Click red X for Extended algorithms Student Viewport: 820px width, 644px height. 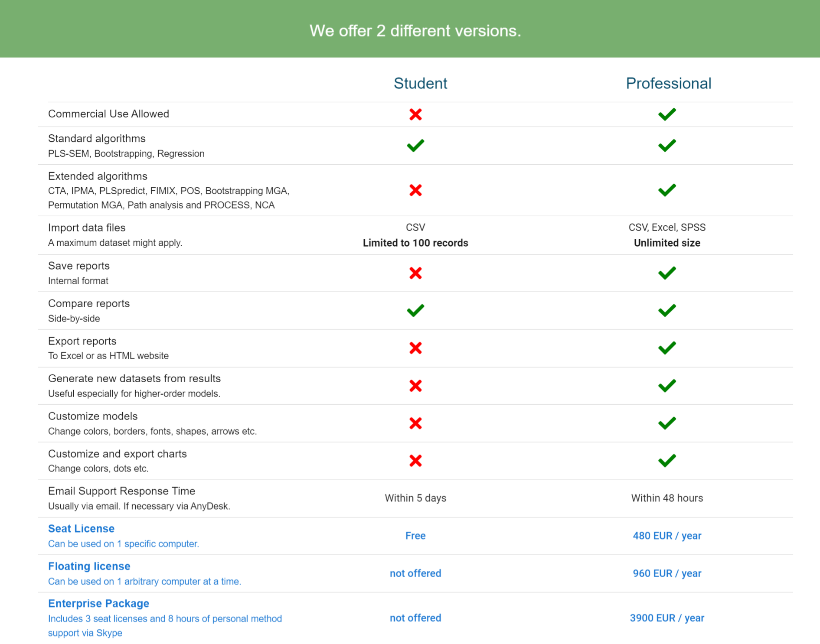[415, 190]
